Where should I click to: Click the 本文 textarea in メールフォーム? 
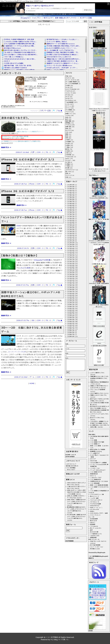[x=76, y=365]
